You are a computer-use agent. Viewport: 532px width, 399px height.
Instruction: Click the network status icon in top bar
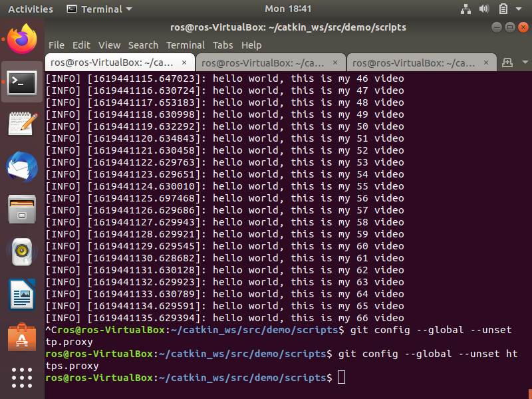click(x=466, y=9)
